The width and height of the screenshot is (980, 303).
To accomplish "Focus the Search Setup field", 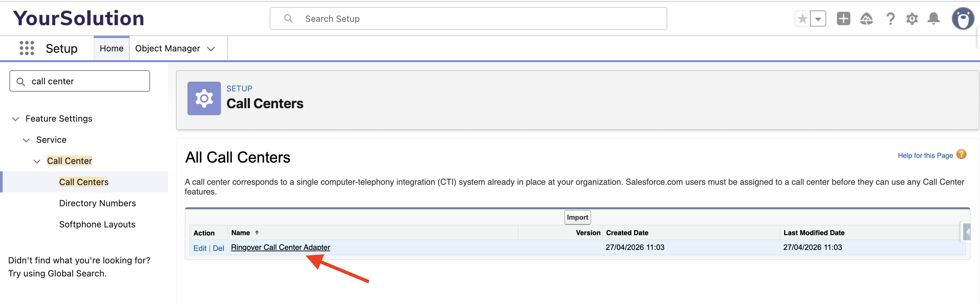I will [x=468, y=19].
